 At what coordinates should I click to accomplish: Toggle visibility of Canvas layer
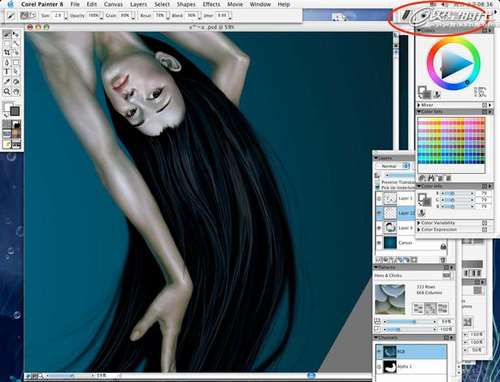(x=379, y=243)
